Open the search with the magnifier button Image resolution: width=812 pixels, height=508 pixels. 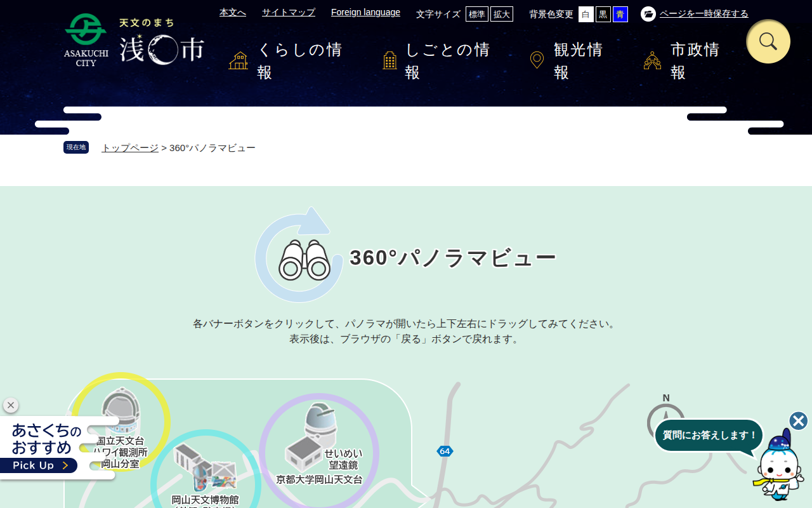768,41
